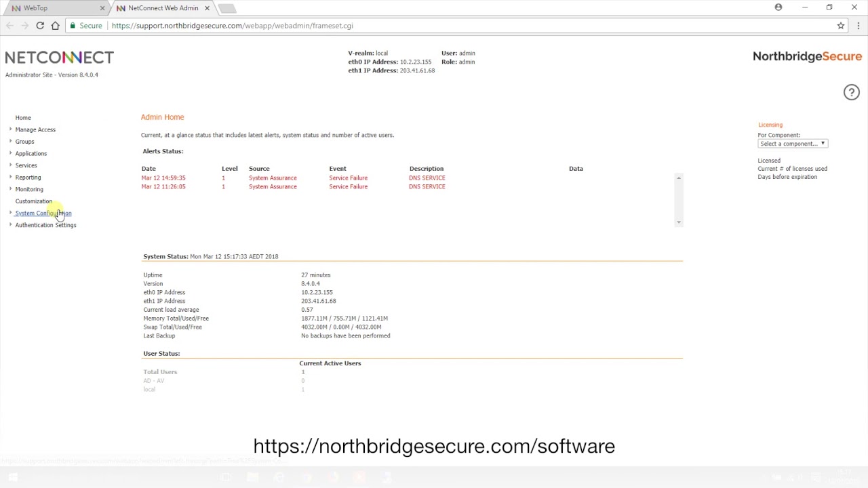Click the Secure padlock icon
The image size is (868, 488).
[x=72, y=26]
